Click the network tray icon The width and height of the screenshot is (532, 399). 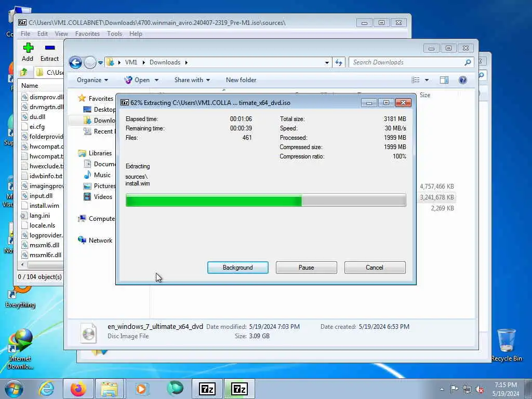(x=467, y=389)
